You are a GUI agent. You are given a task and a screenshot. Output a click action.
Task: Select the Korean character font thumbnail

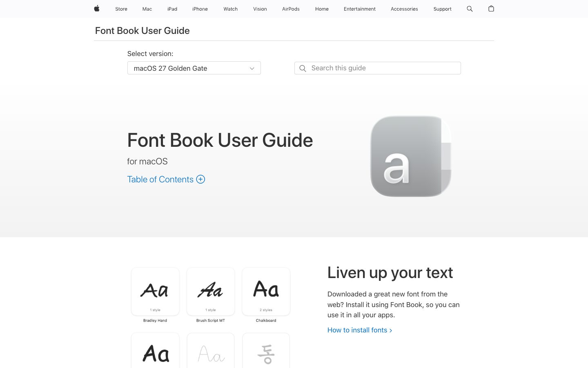[266, 350]
